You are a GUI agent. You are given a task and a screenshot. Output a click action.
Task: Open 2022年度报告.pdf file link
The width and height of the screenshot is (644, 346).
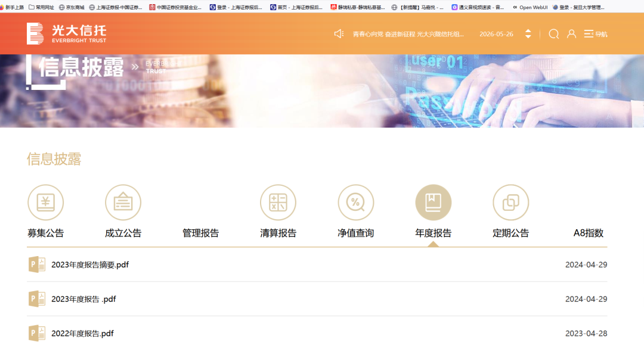click(x=82, y=333)
